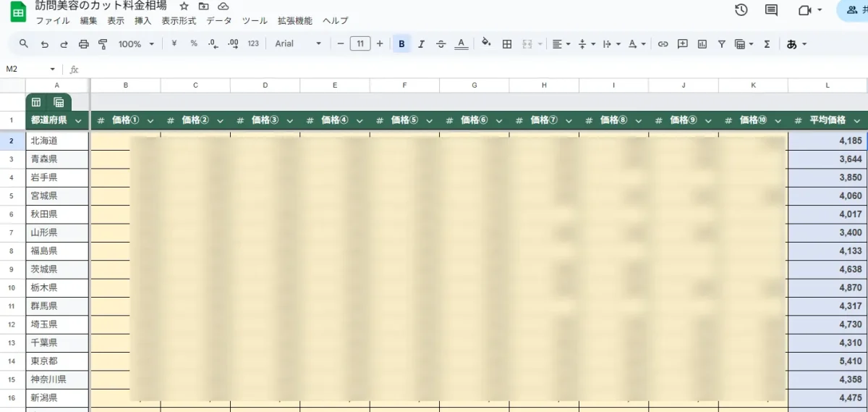This screenshot has width=868, height=412.
Task: Open the 挿入 menu
Action: tap(142, 20)
